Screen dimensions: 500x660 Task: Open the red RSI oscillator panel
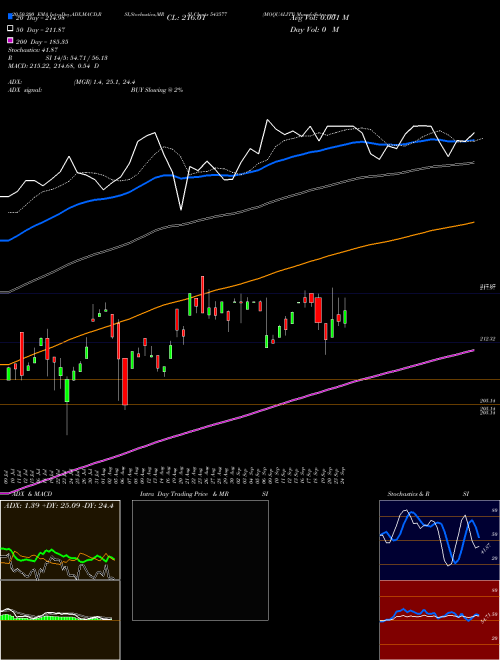click(439, 620)
